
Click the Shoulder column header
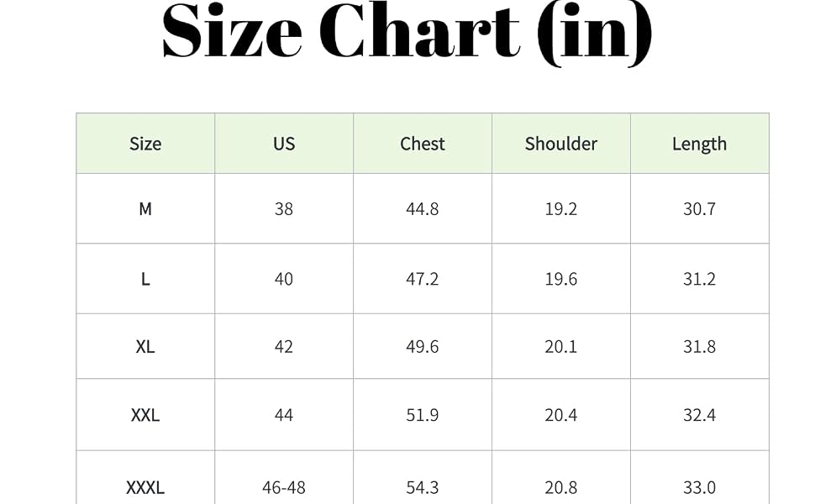(x=560, y=144)
